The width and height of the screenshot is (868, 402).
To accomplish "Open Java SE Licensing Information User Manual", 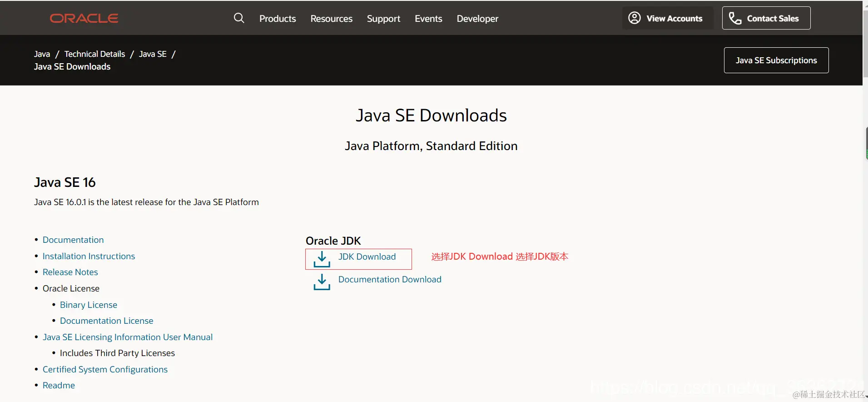I will pyautogui.click(x=128, y=337).
